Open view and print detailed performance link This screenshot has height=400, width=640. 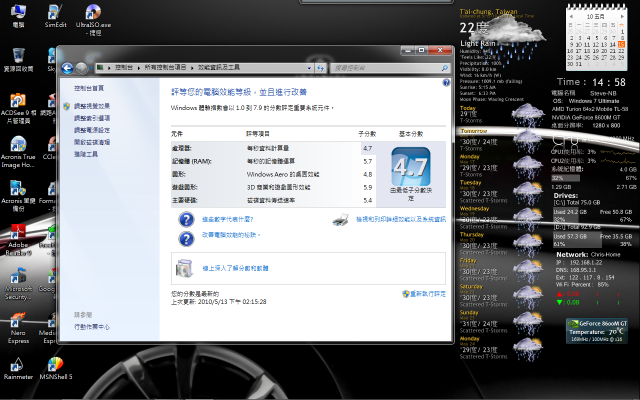coord(401,220)
